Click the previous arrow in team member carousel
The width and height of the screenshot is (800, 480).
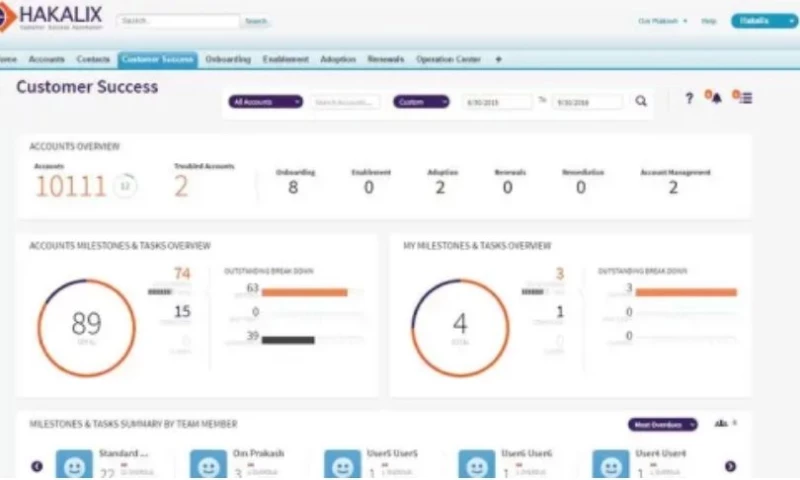pyautogui.click(x=37, y=465)
